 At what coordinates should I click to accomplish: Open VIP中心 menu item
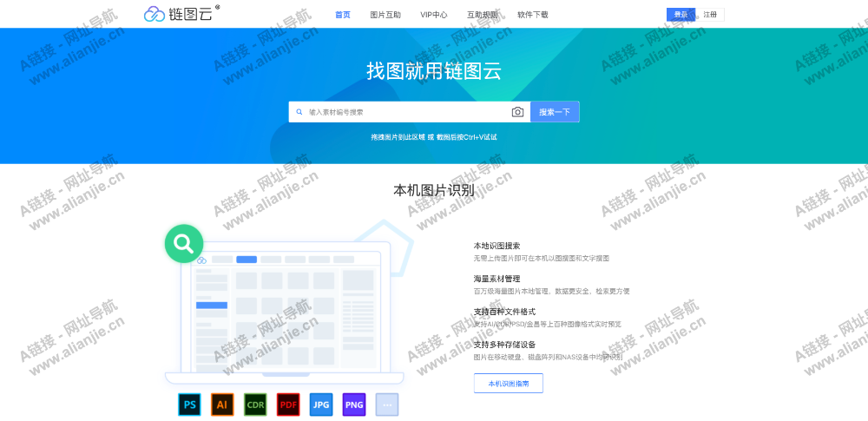[434, 15]
